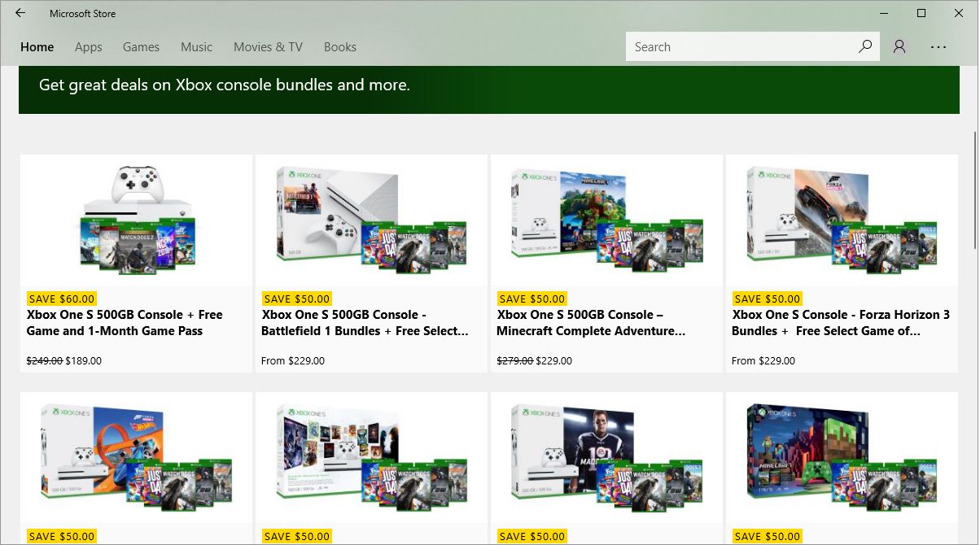Open the Battlefield 1 bundle thumbnail
Screen dimensions: 980x545
371,220
